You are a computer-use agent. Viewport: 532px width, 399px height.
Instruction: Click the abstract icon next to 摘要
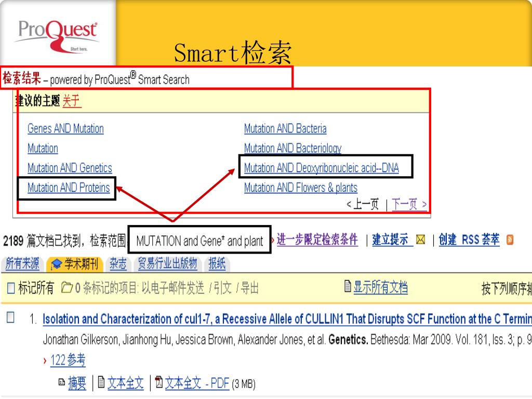coord(62,383)
